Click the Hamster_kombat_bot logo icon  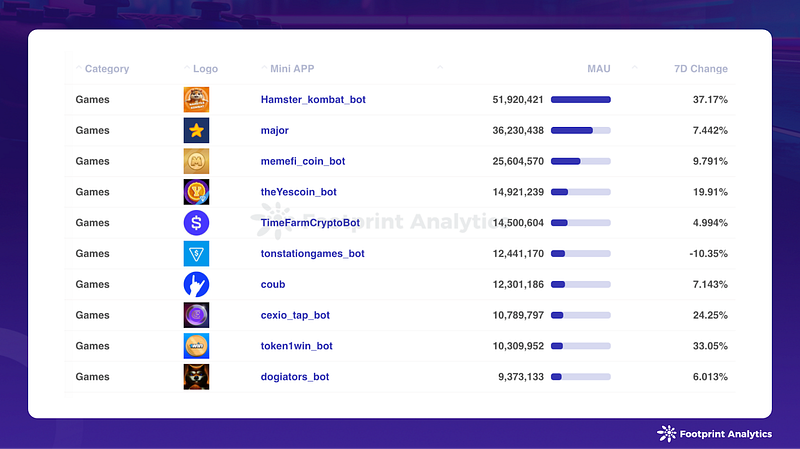click(x=197, y=100)
